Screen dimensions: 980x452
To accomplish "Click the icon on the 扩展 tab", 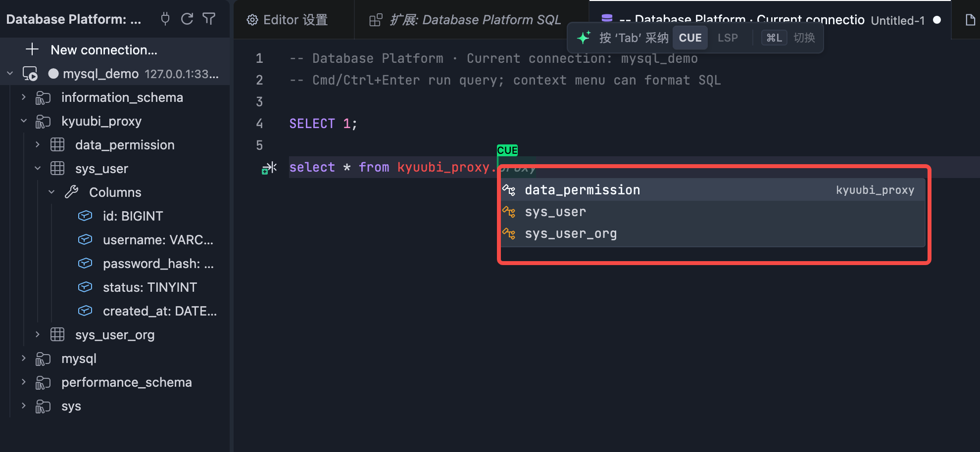I will tap(376, 20).
